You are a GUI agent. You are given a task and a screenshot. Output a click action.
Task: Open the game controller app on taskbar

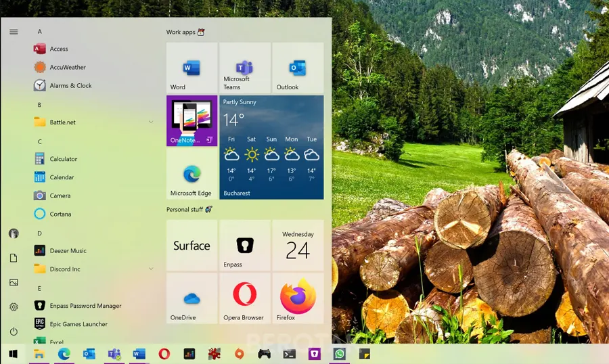point(264,354)
